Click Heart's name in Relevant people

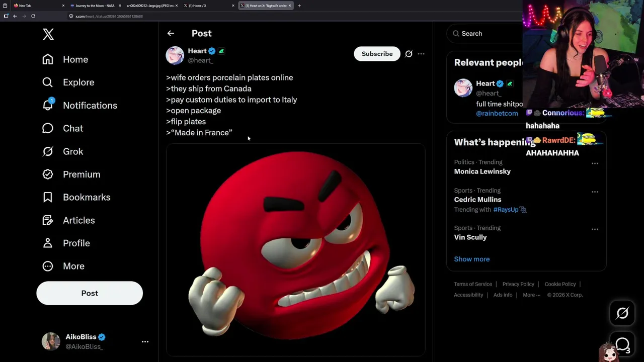486,83
